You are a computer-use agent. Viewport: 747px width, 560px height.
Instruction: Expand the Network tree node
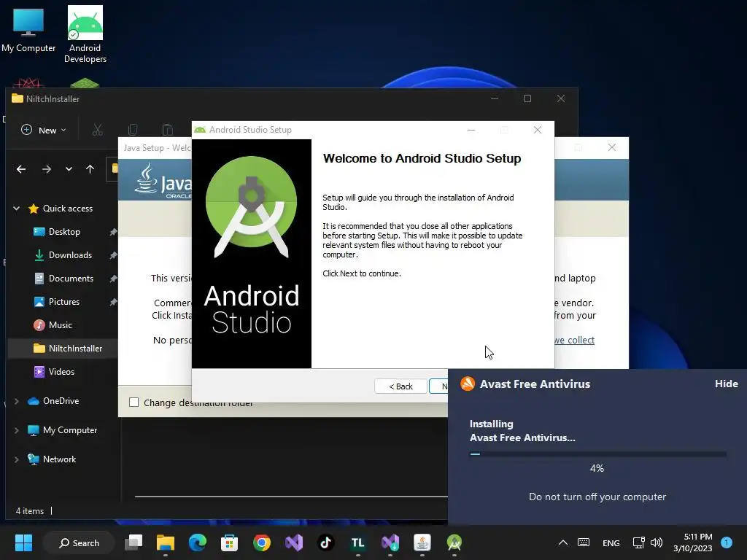[x=16, y=459]
